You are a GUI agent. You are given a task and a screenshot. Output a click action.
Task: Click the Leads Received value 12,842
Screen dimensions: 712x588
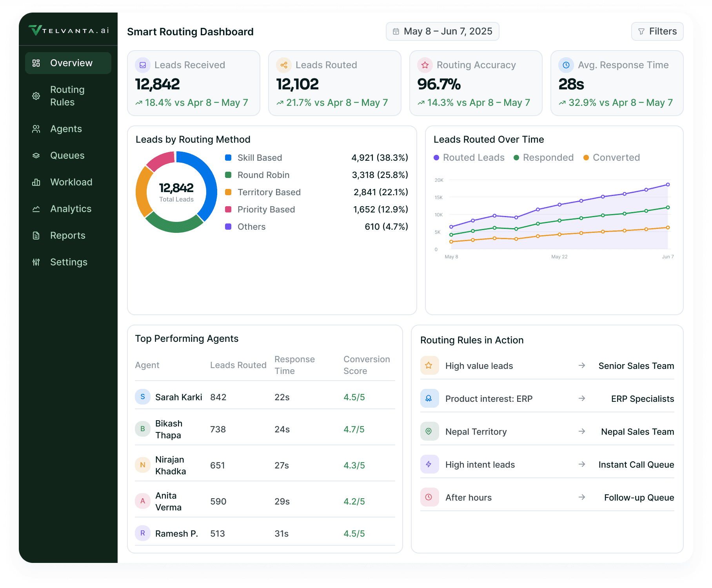coord(157,84)
